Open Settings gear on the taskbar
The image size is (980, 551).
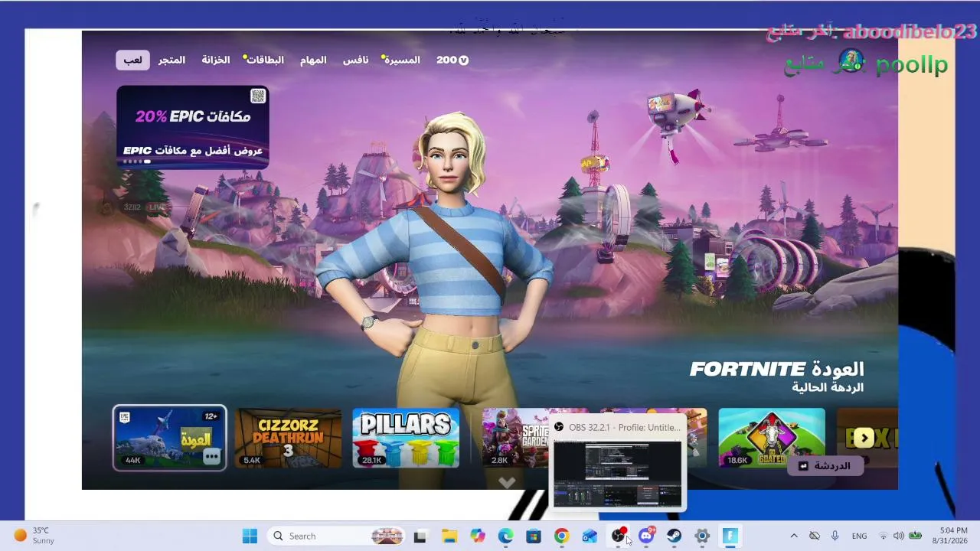(702, 536)
